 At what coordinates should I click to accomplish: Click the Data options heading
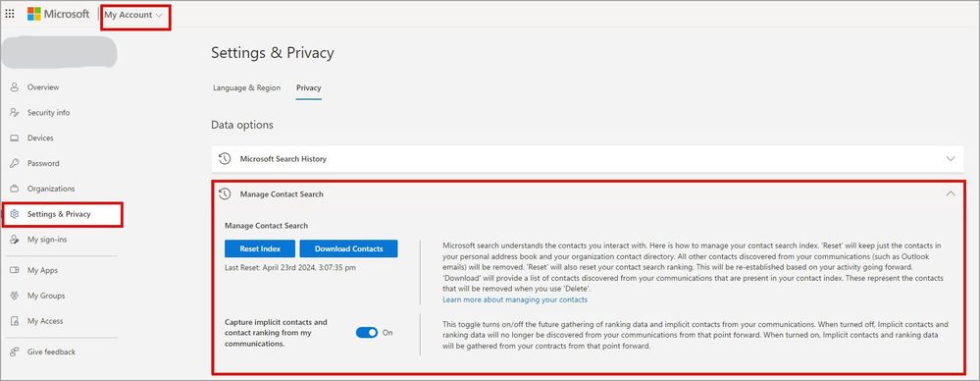(x=242, y=125)
